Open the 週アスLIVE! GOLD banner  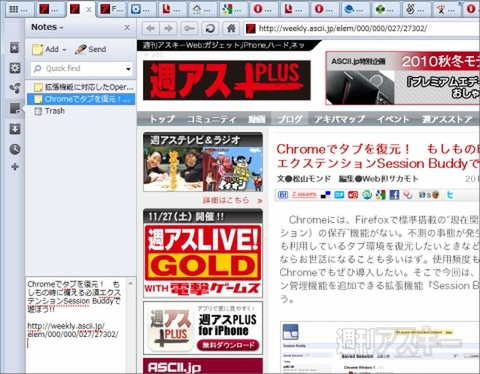[x=203, y=253]
